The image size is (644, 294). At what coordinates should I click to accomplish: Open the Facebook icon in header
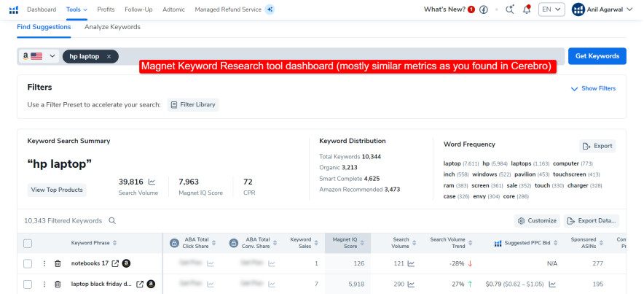pyautogui.click(x=484, y=9)
